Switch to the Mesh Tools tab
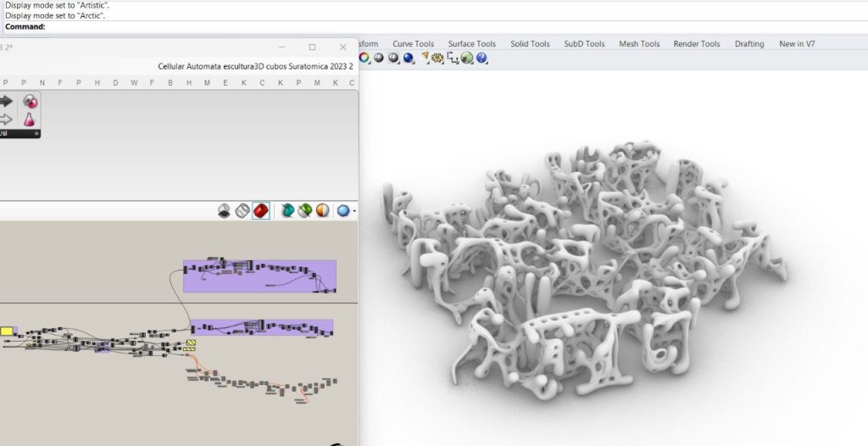The width and height of the screenshot is (868, 446). [x=638, y=44]
